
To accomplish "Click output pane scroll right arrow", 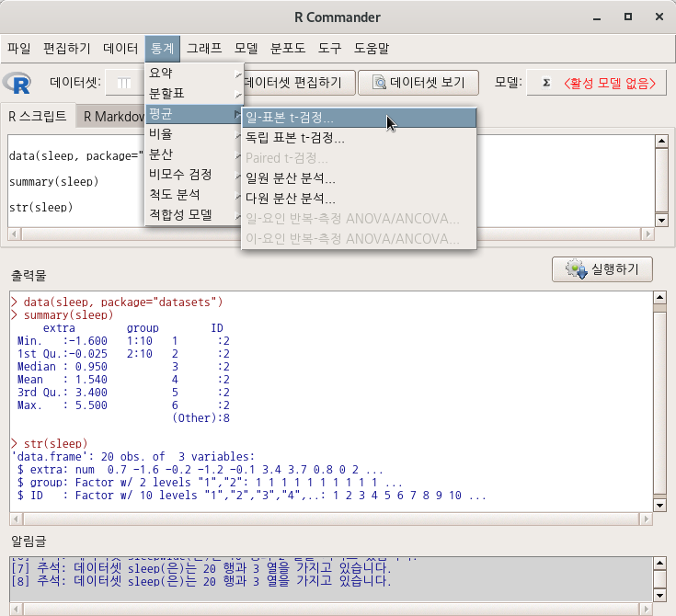I will (647, 519).
